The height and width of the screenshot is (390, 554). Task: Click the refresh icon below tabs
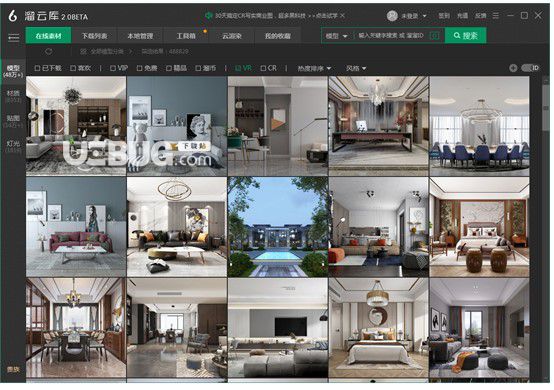coord(49,52)
